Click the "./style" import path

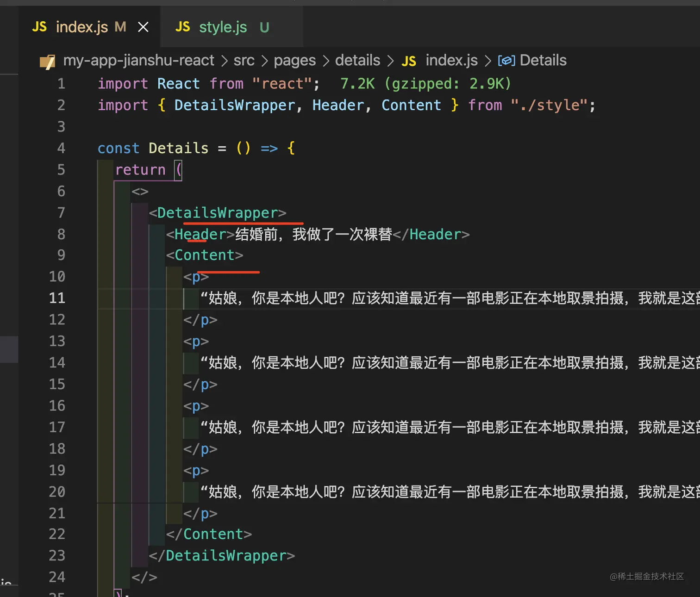click(550, 105)
